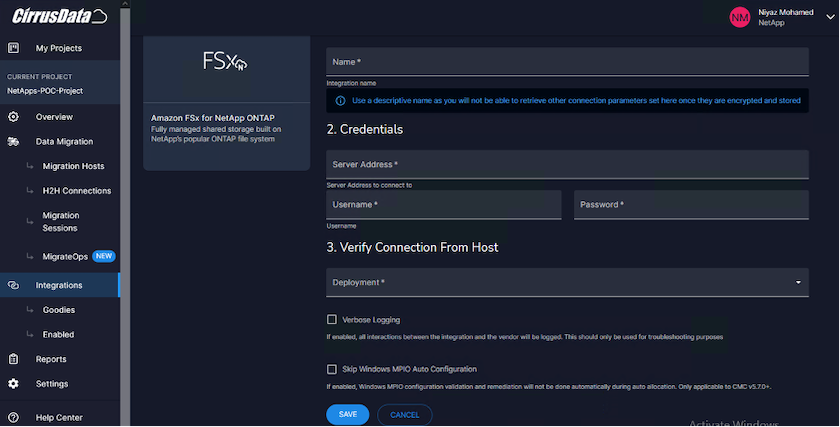Click the Reports clipboard icon

click(x=14, y=359)
